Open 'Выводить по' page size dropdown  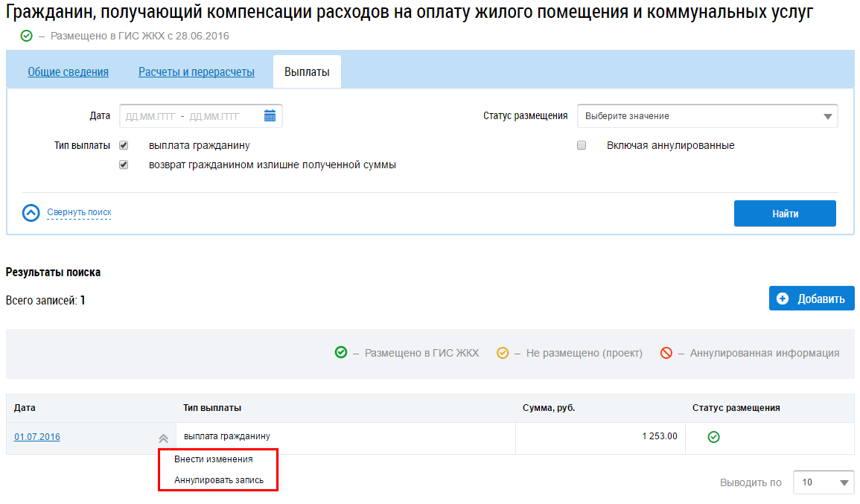pyautogui.click(x=824, y=482)
